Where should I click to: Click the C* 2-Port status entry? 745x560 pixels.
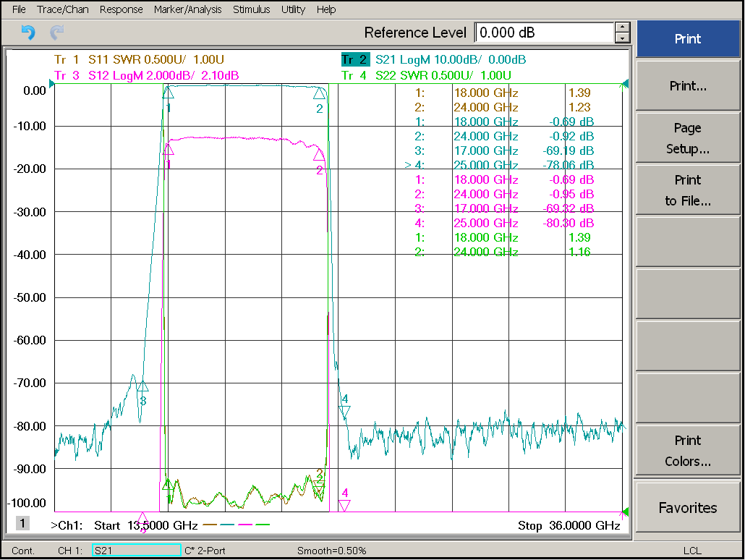tap(205, 551)
